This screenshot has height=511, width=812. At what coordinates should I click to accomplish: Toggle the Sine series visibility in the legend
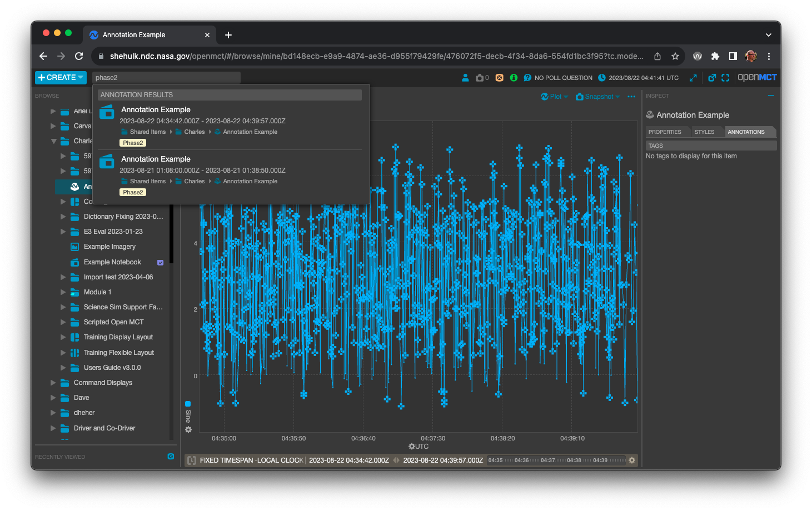pos(187,404)
